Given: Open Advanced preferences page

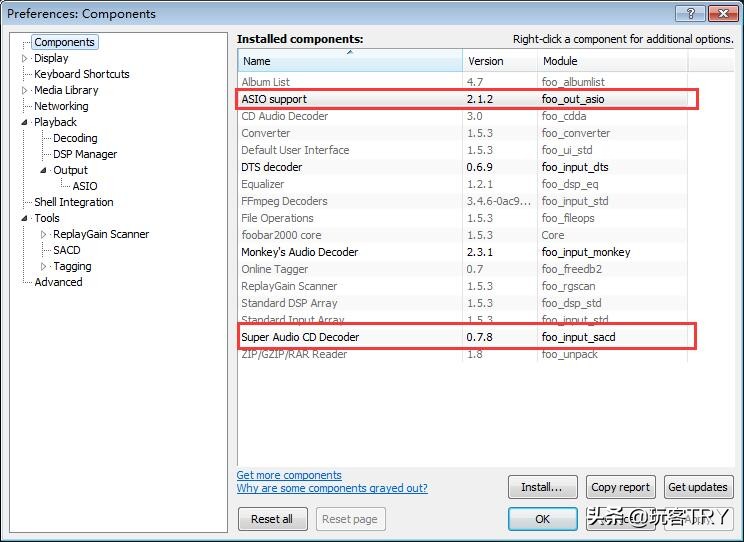Looking at the screenshot, I should [x=58, y=282].
